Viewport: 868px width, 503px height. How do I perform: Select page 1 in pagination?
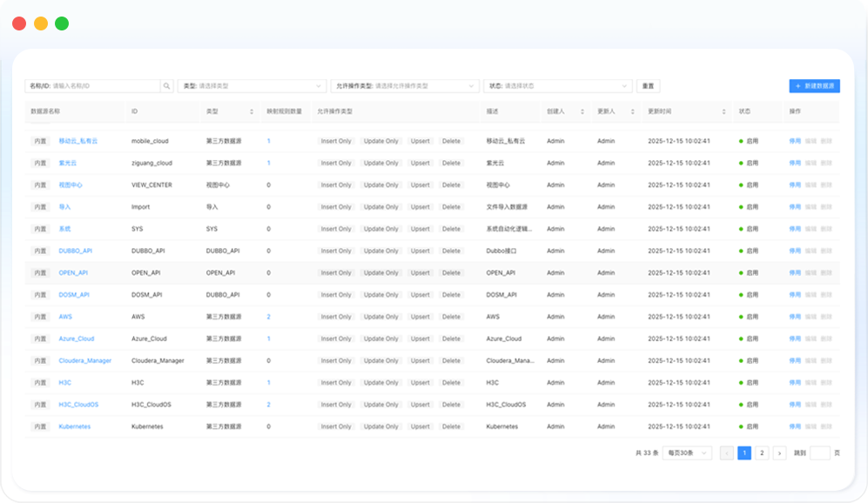click(x=744, y=453)
